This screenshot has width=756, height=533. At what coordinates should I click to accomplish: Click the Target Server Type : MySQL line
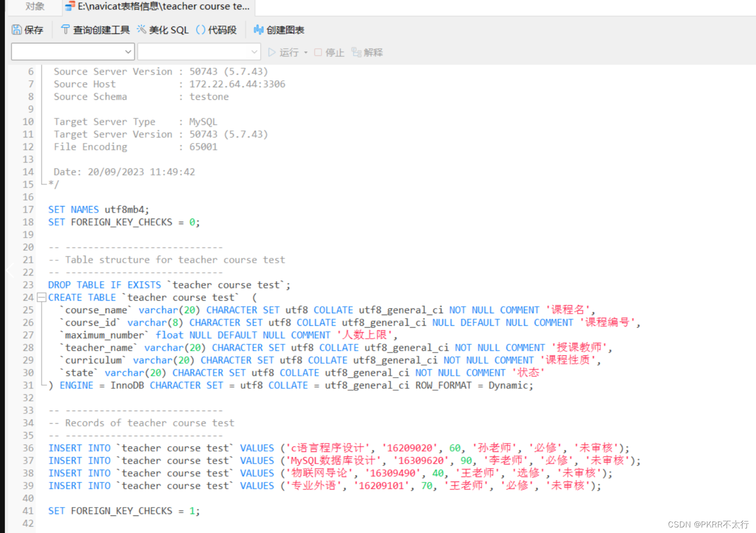[x=135, y=122]
